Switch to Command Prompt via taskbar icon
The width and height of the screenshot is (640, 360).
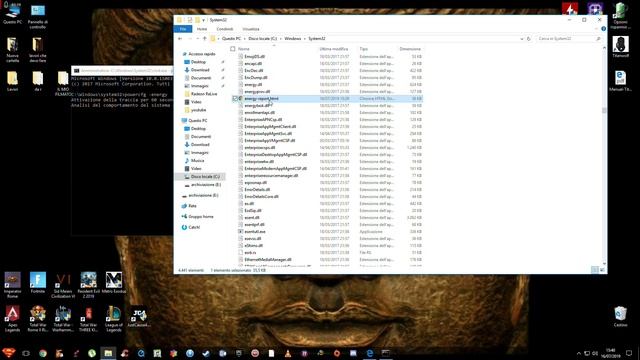click(386, 353)
